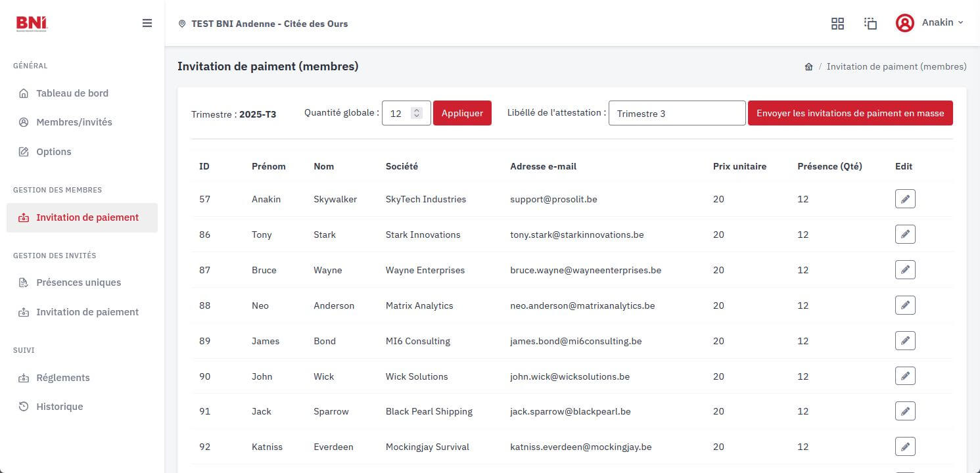Click Black Pearl Shipping company cell
The height and width of the screenshot is (473, 980).
coord(429,411)
